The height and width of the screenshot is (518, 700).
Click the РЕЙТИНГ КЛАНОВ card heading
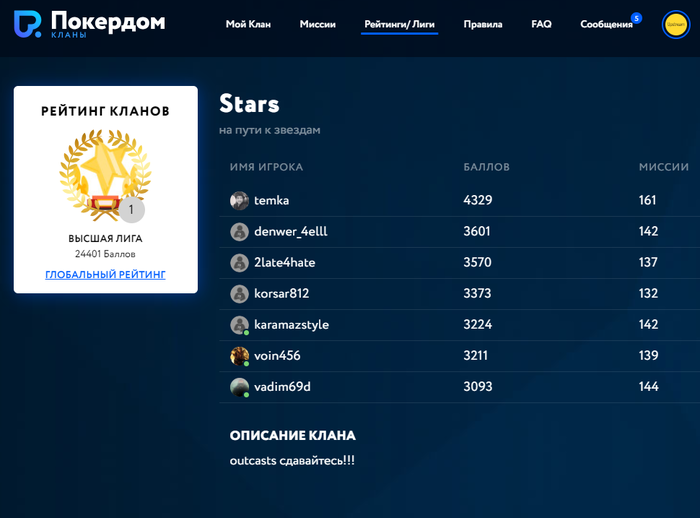[105, 111]
